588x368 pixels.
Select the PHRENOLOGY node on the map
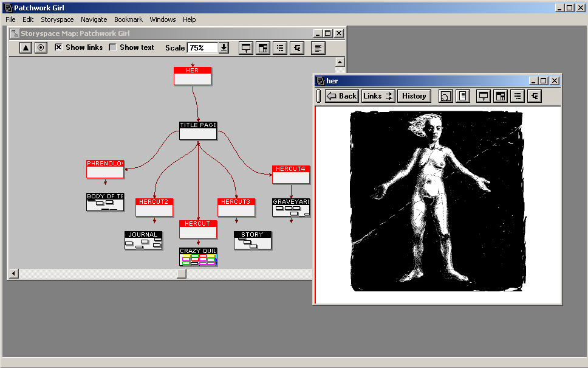coord(105,169)
